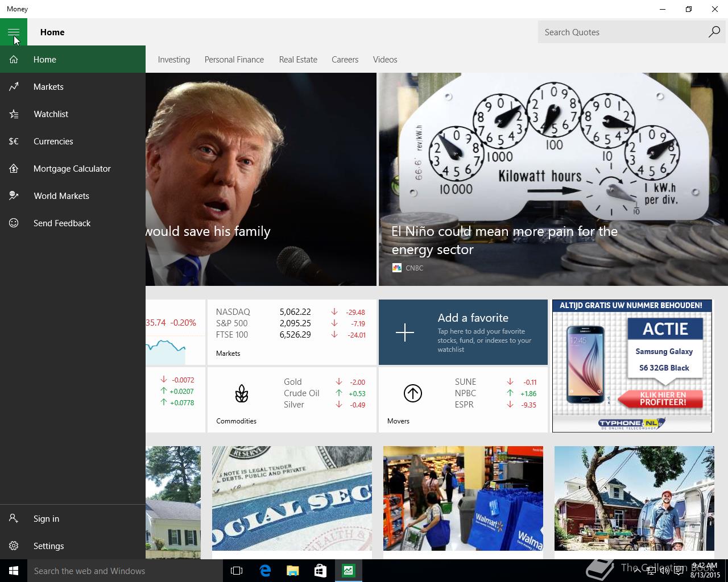Open the Markets tile label
The height and width of the screenshot is (582, 728).
[228, 354]
